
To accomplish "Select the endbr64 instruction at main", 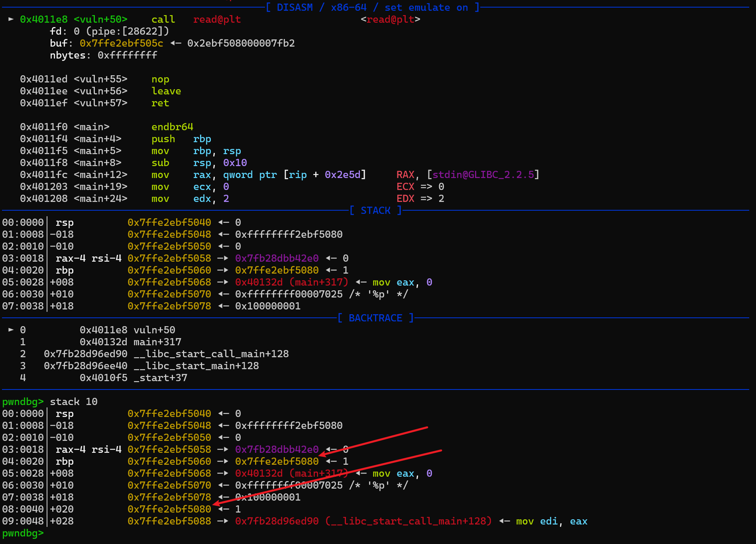I will (172, 127).
